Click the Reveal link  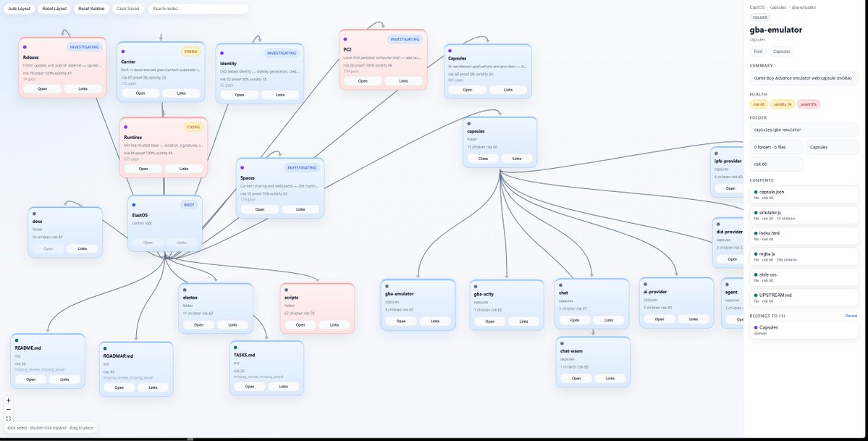pos(851,316)
